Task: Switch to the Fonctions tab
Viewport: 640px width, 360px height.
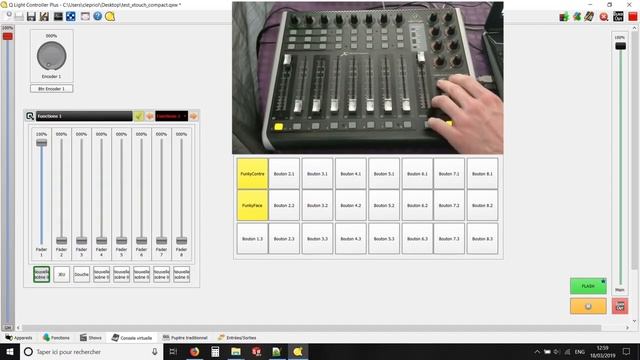Action: point(56,338)
